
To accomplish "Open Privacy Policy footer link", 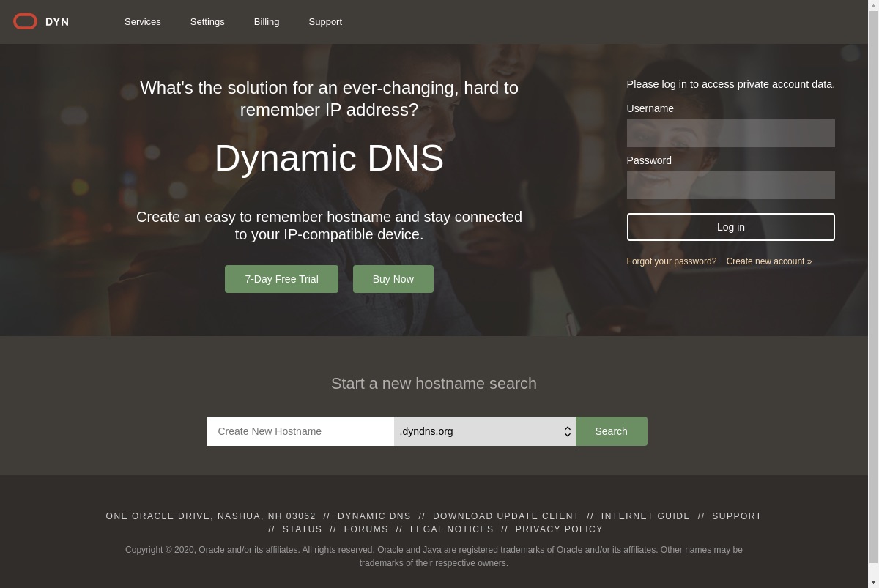I will (x=559, y=529).
